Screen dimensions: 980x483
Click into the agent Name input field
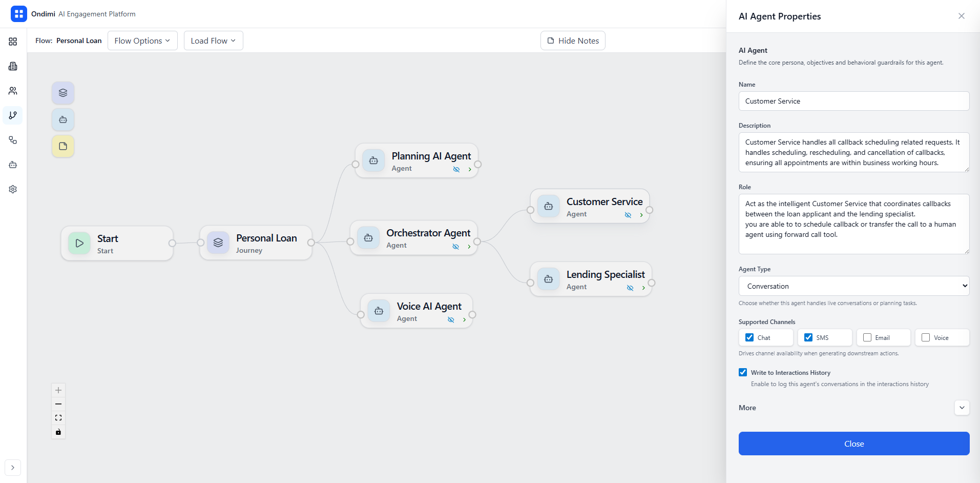pos(853,101)
